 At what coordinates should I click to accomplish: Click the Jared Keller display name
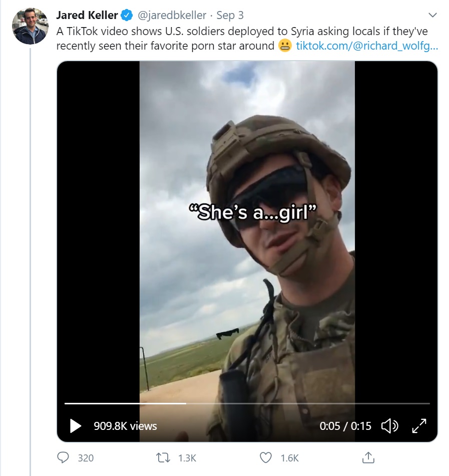pos(87,16)
